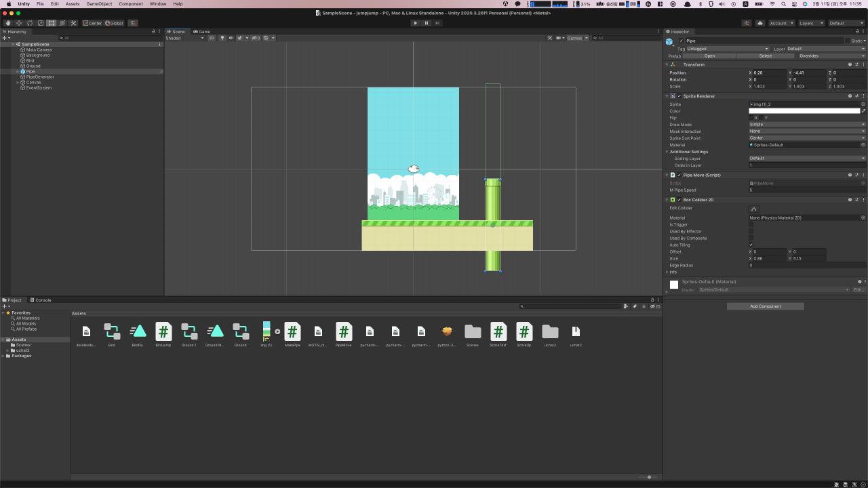Select the Rotate tool

click(29, 23)
